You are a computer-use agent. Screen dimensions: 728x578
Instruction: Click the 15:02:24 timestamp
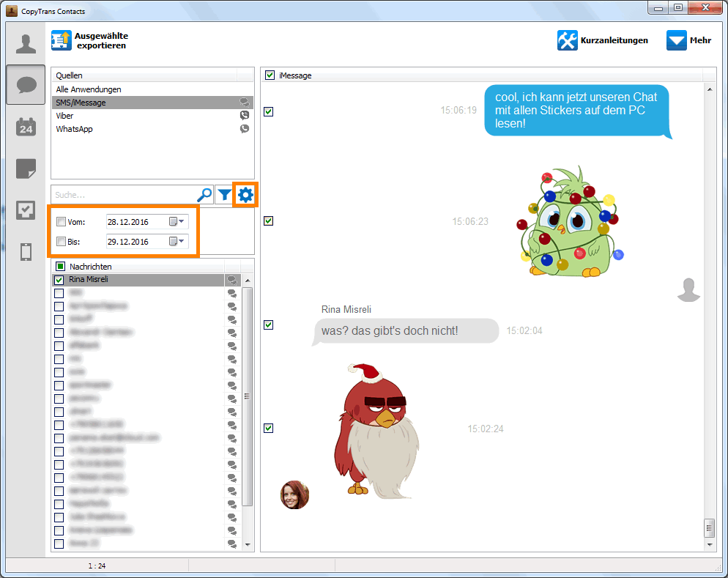tap(485, 429)
